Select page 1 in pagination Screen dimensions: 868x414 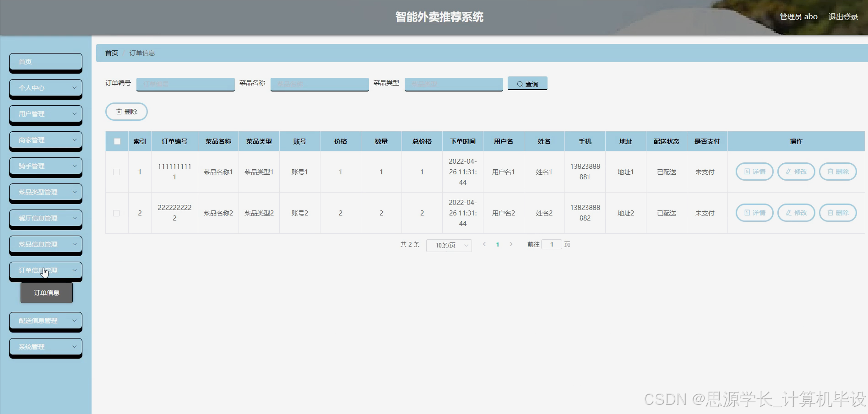point(498,245)
